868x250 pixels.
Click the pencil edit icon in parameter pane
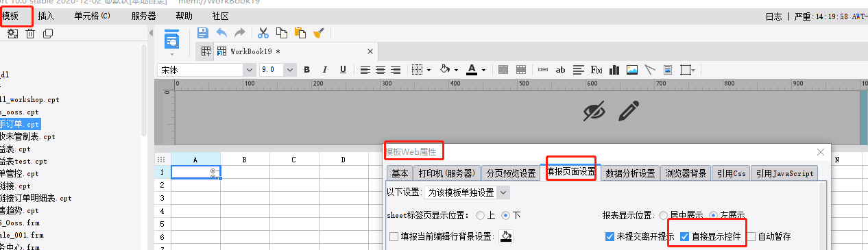click(x=629, y=110)
